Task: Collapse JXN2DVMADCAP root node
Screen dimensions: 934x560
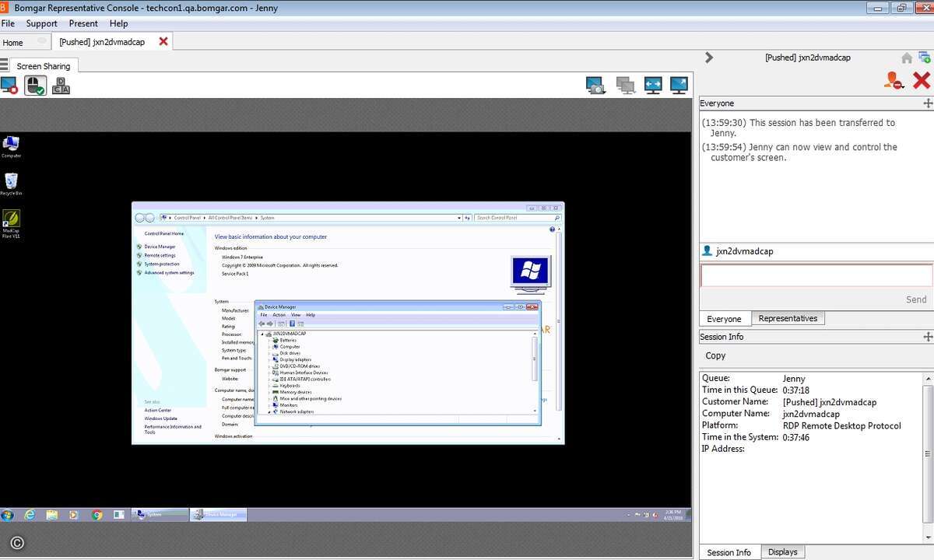Action: (x=262, y=334)
